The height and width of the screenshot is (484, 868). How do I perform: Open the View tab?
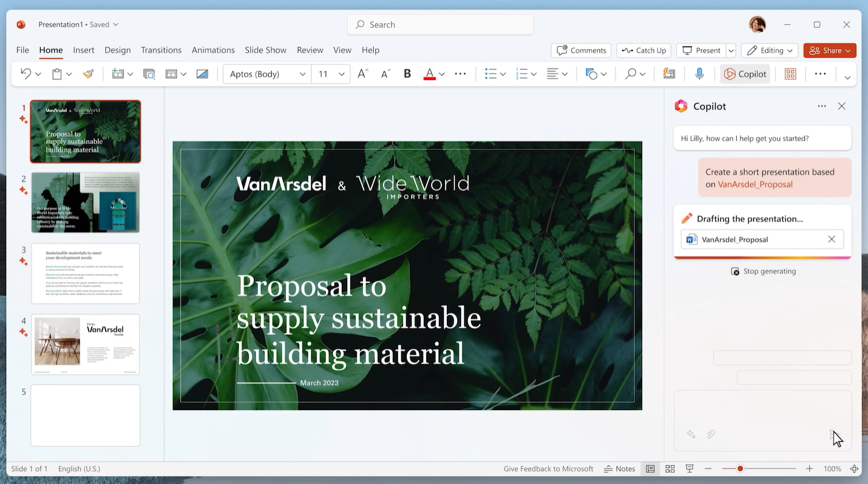pyautogui.click(x=342, y=50)
